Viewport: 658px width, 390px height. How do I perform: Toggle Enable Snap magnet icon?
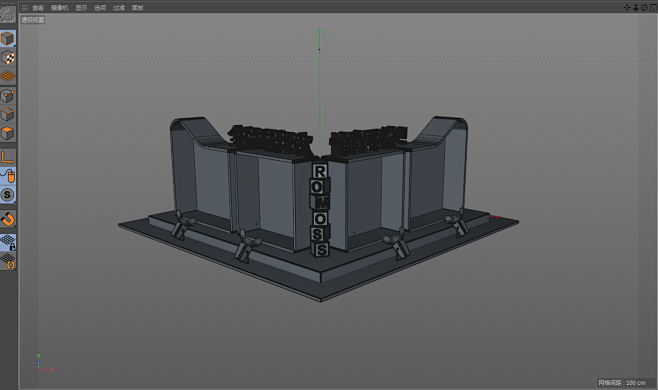pos(8,219)
